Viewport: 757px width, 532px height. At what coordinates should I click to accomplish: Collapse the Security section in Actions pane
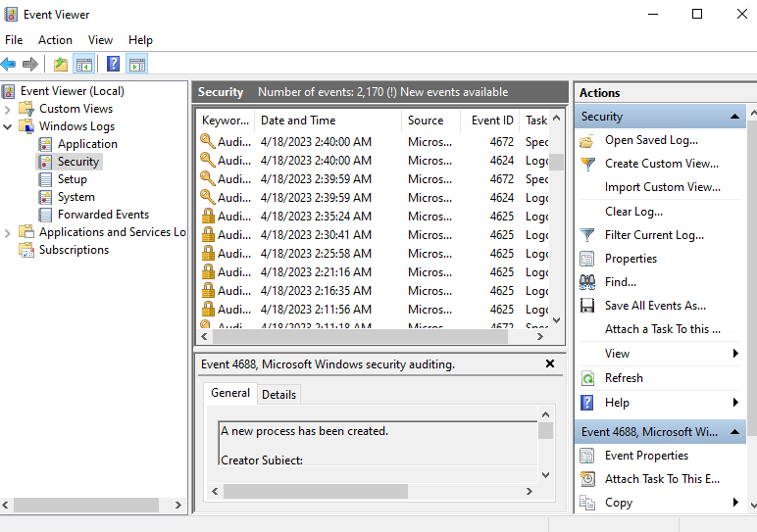click(x=734, y=117)
